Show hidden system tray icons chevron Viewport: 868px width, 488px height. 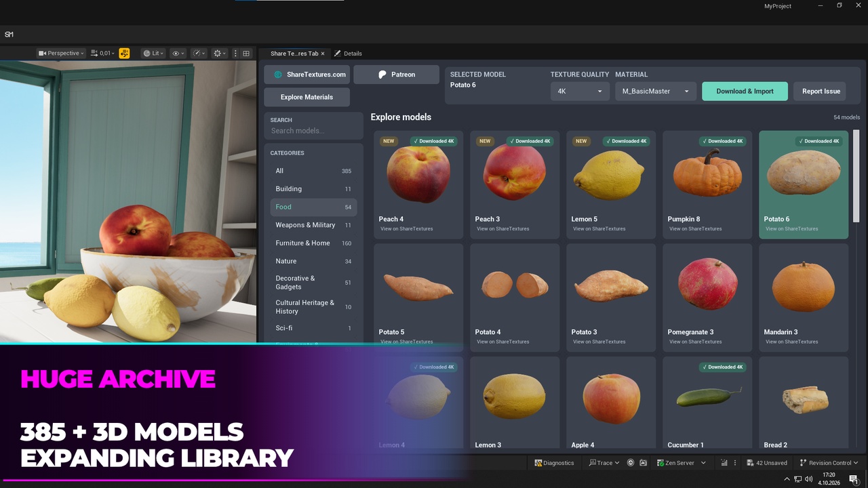(x=787, y=479)
